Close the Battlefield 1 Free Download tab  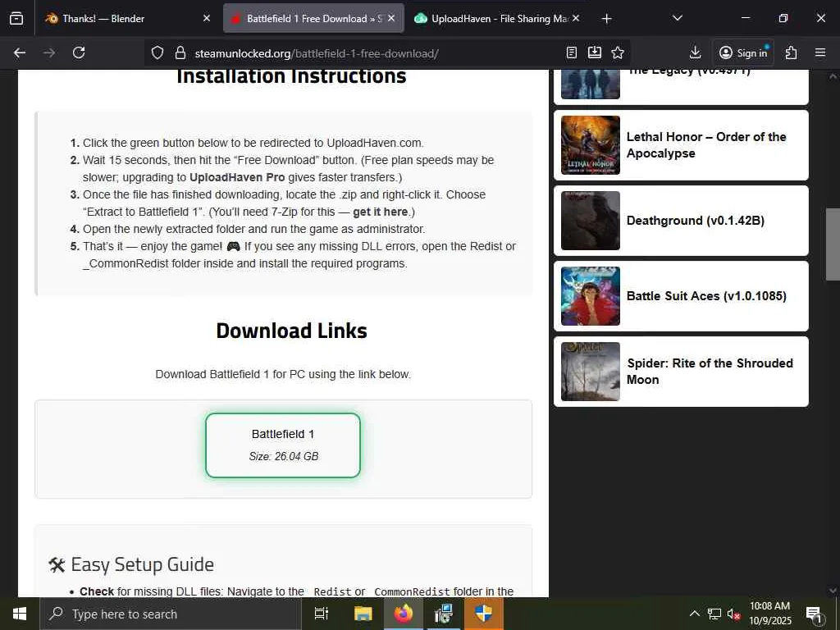click(391, 18)
